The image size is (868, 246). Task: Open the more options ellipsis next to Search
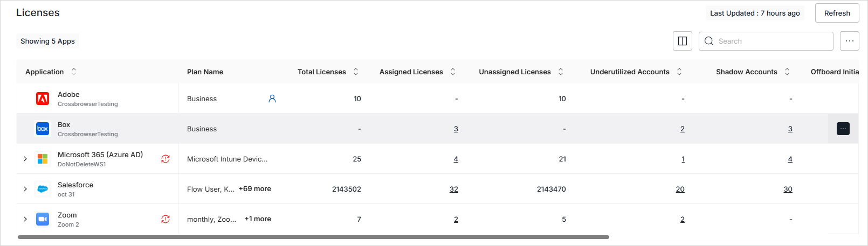850,41
